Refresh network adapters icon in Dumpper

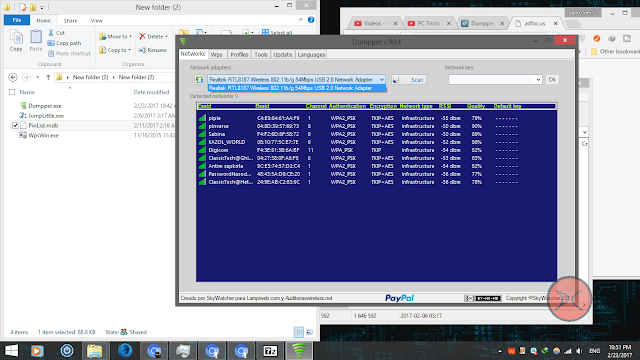click(199, 80)
